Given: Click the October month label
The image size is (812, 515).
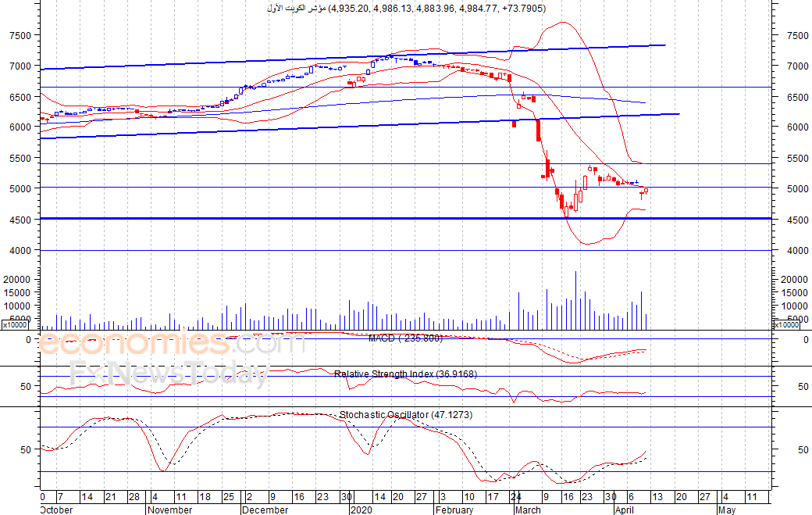Looking at the screenshot, I should click(x=56, y=510).
